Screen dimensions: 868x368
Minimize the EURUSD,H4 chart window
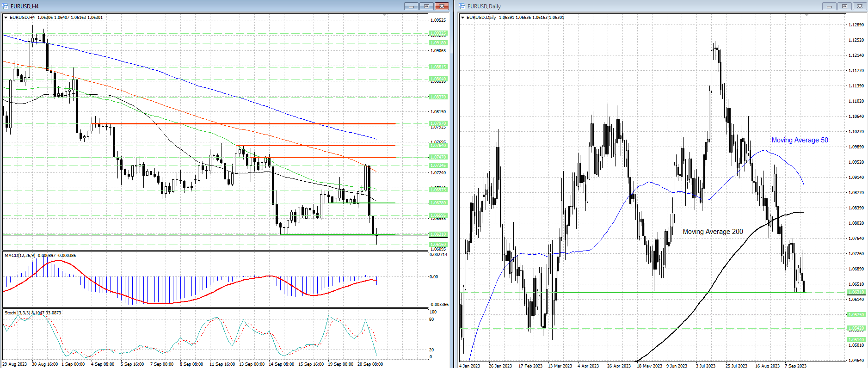[x=411, y=6]
